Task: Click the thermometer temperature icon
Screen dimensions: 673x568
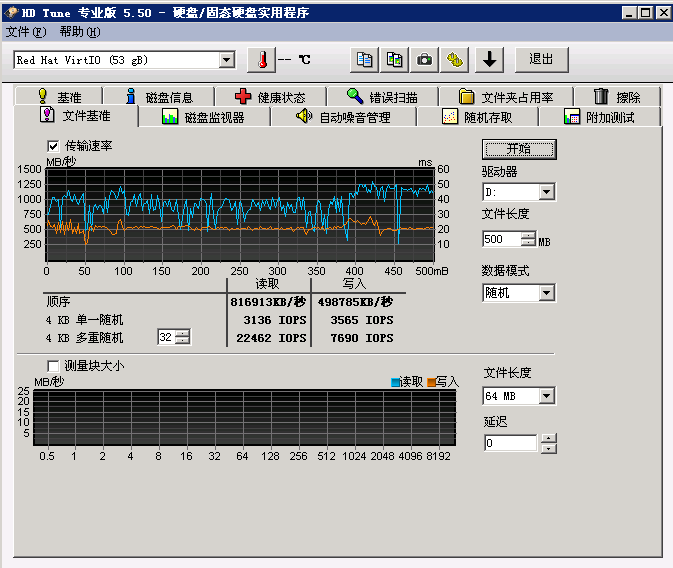Action: [260, 60]
